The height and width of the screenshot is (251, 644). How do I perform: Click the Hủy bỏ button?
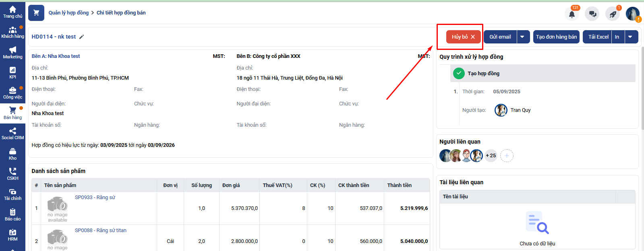tap(463, 37)
